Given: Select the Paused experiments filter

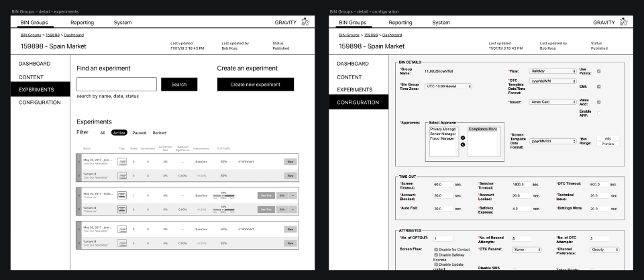Looking at the screenshot, I should 140,133.
